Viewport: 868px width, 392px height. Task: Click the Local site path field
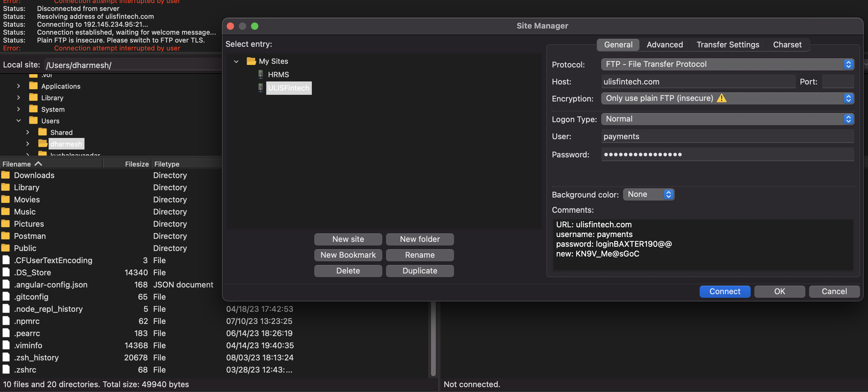(133, 65)
